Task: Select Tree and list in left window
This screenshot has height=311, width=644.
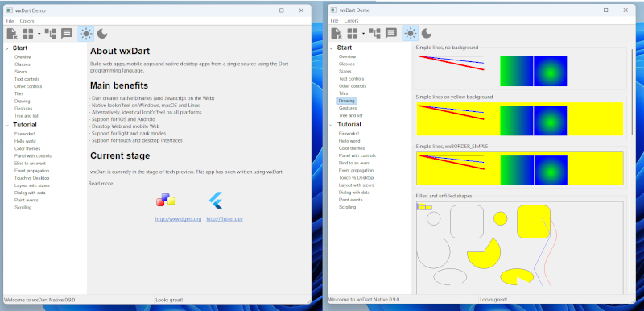Action: click(x=27, y=116)
